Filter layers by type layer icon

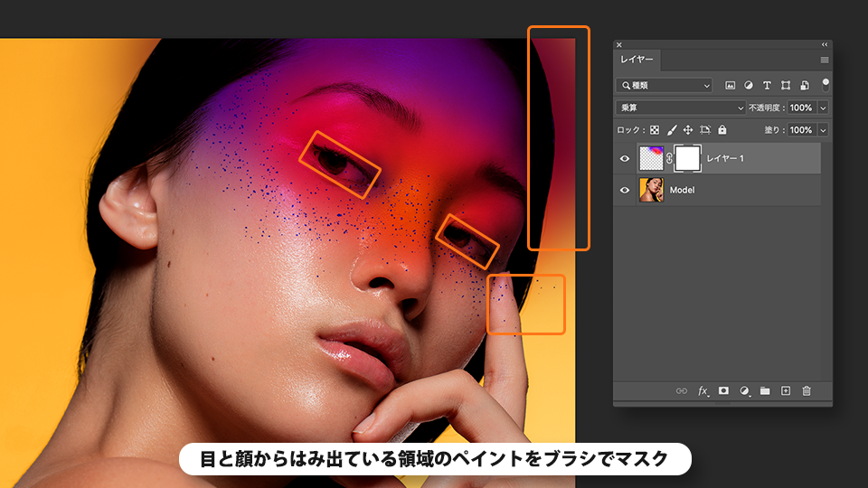(767, 85)
